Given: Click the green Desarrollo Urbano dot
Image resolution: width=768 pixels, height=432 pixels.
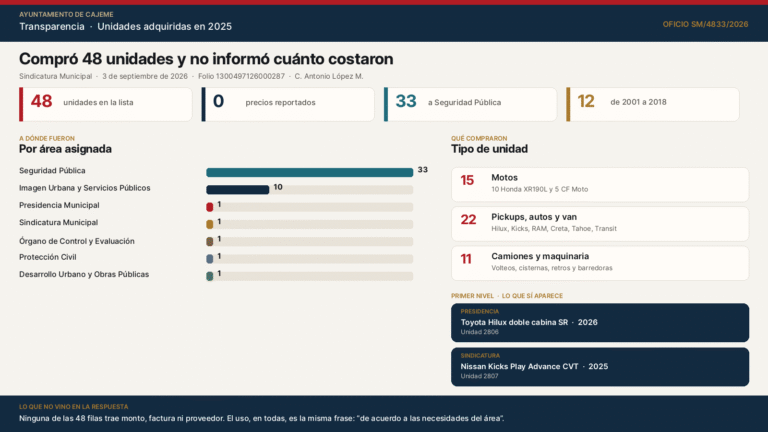Looking at the screenshot, I should click(210, 276).
